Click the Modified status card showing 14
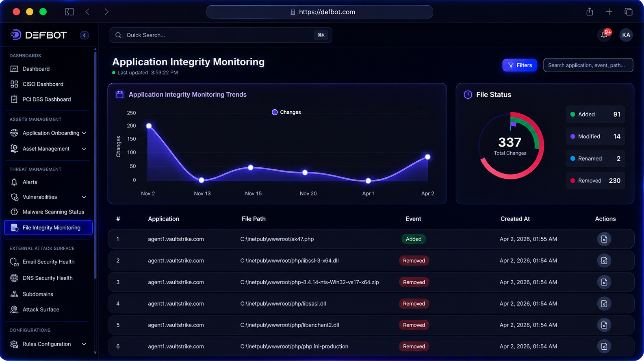 [595, 136]
